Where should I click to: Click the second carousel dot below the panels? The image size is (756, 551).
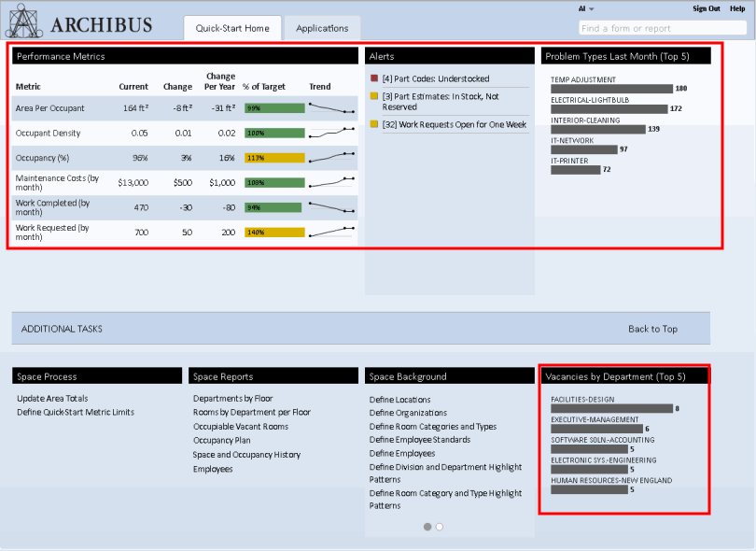pos(439,526)
